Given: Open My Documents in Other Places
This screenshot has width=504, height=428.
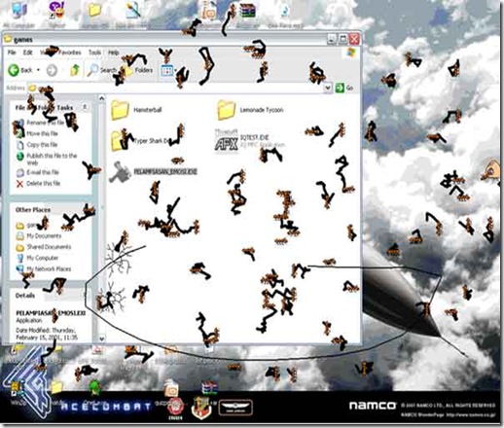Looking at the screenshot, I should point(44,235).
